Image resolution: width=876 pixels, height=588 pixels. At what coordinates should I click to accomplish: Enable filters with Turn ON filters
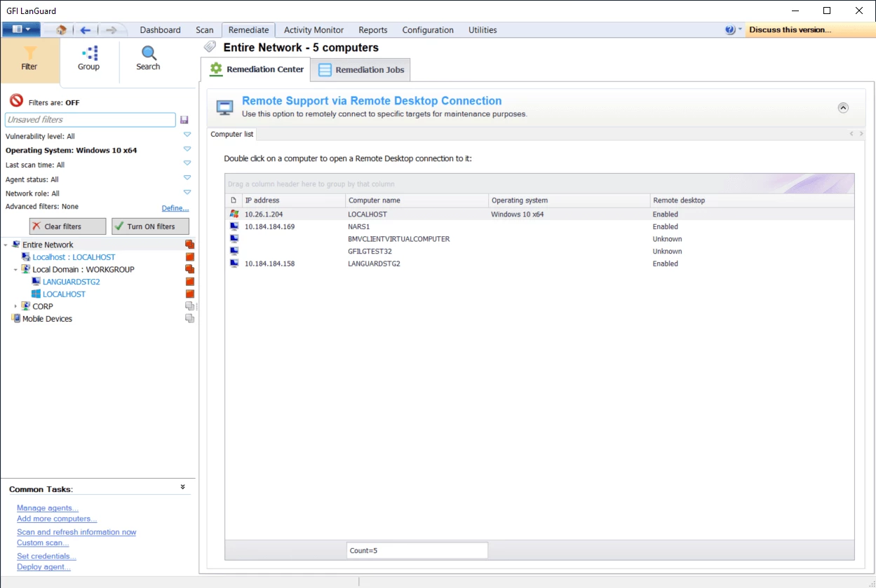tap(149, 226)
